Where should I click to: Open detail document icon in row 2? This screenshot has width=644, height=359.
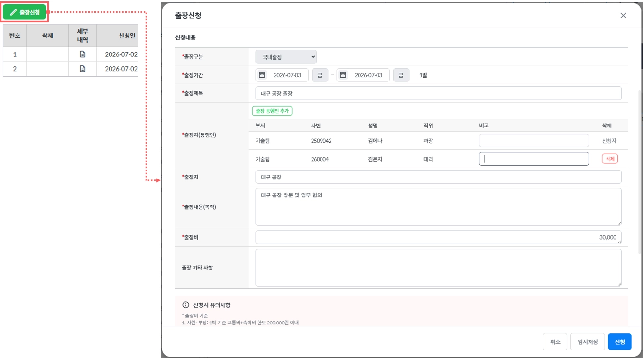pyautogui.click(x=83, y=69)
